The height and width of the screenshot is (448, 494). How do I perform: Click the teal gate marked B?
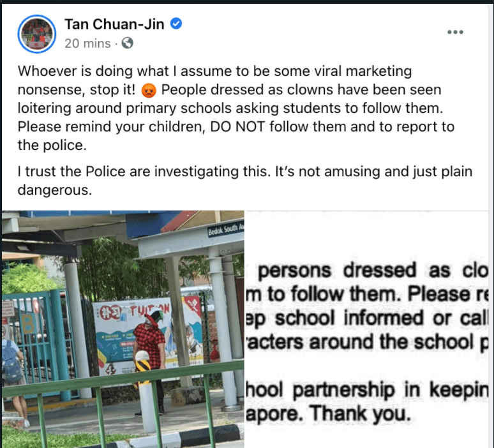click(x=34, y=343)
